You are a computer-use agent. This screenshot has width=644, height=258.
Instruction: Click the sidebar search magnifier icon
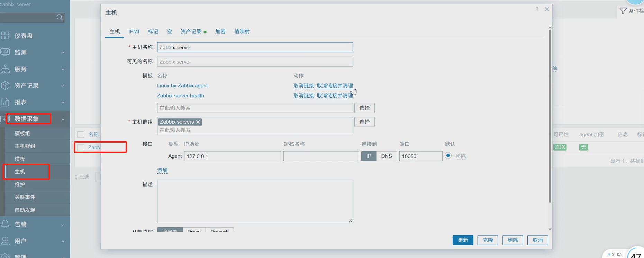point(60,17)
